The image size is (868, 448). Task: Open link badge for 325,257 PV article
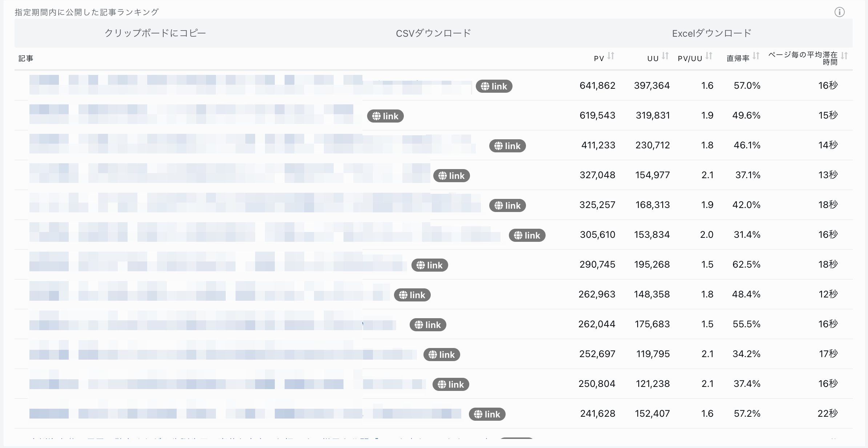coord(507,205)
